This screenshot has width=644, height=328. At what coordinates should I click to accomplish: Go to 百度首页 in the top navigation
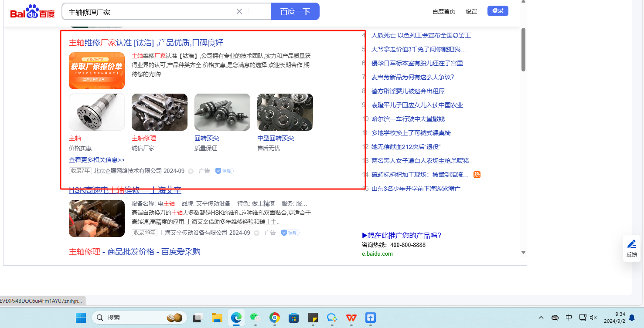tap(443, 11)
